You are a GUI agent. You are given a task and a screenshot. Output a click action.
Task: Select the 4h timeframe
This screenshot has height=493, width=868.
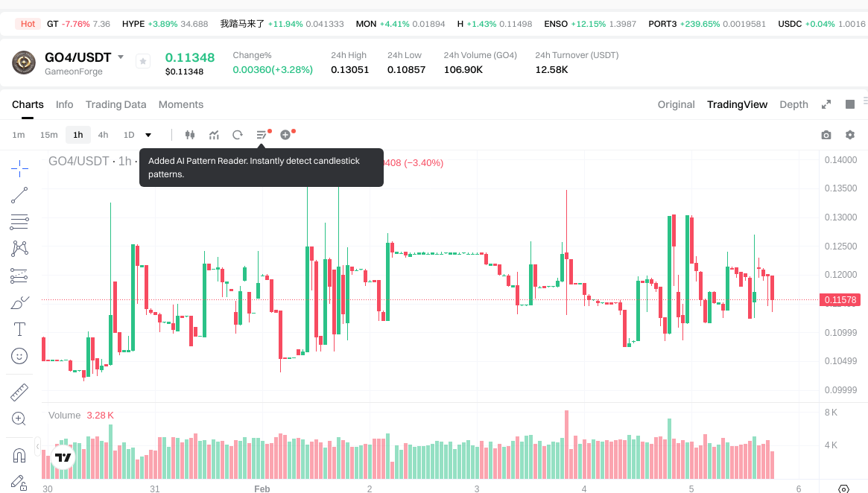tap(103, 135)
